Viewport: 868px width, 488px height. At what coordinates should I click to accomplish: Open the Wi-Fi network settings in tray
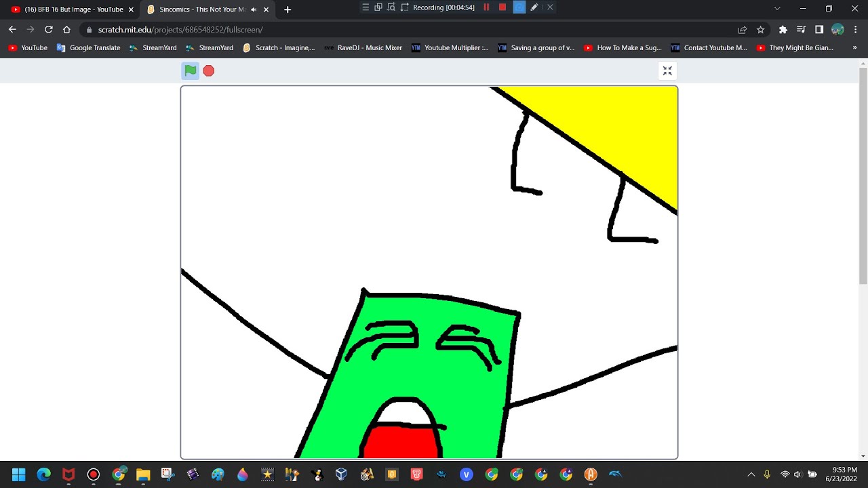click(x=785, y=474)
